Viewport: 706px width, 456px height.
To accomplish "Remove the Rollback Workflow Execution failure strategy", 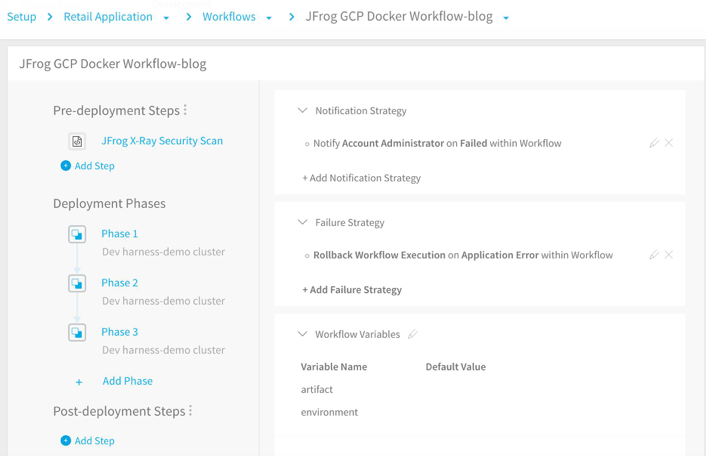I will tap(669, 255).
